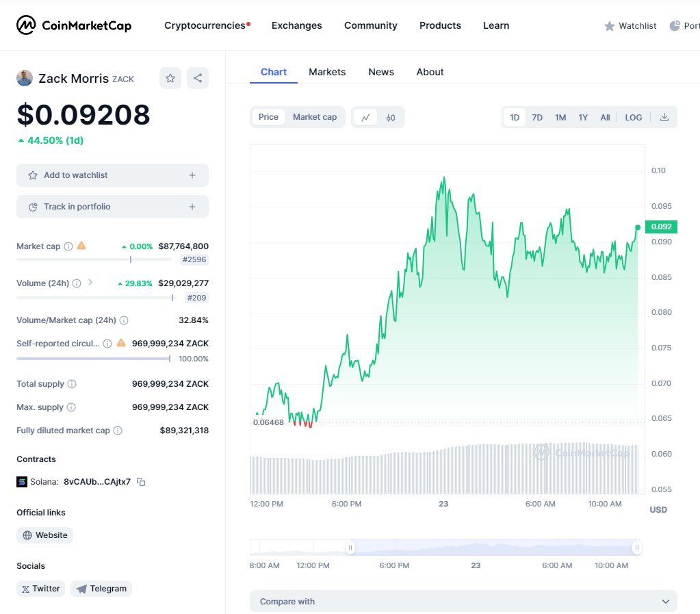
Task: Switch to candlestick chart view icon
Action: (x=391, y=118)
